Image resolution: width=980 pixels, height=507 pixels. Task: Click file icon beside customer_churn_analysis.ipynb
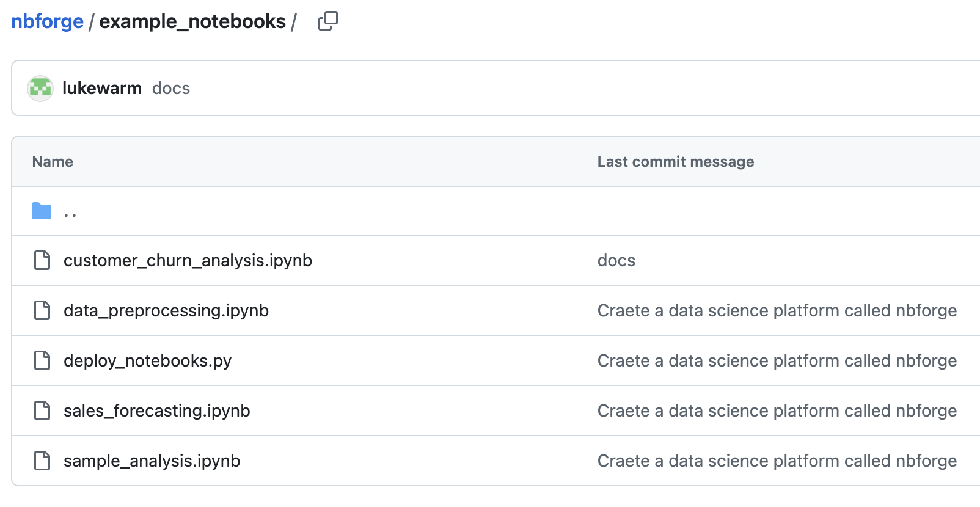[x=42, y=260]
